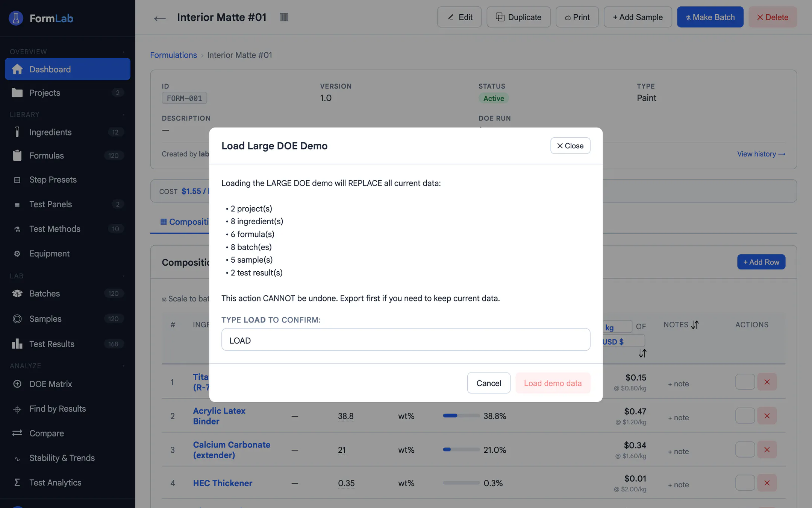Viewport: 812px width, 508px height.
Task: Open the View history link
Action: click(761, 154)
